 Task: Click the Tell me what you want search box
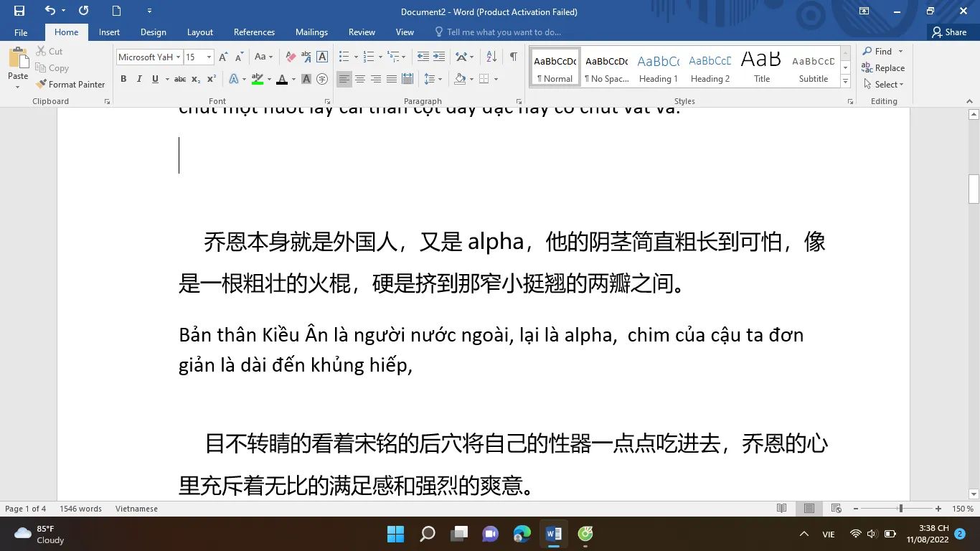pyautogui.click(x=503, y=32)
